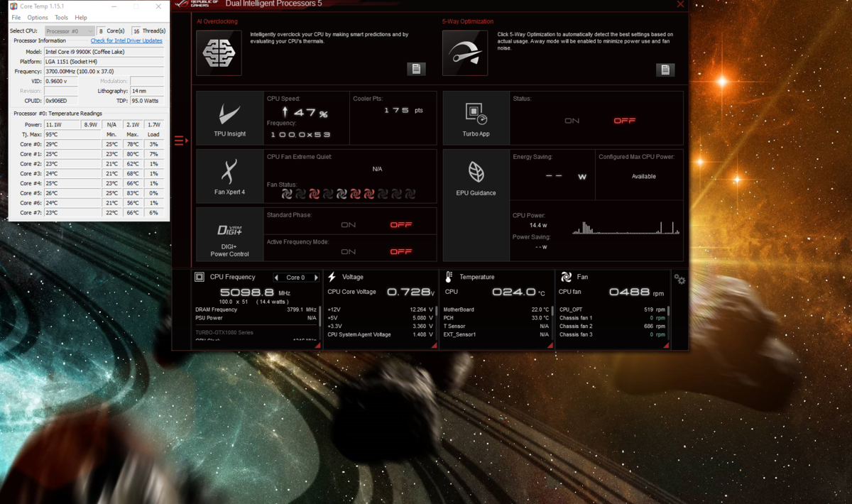Open the Tools menu in Core Temp

(61, 18)
